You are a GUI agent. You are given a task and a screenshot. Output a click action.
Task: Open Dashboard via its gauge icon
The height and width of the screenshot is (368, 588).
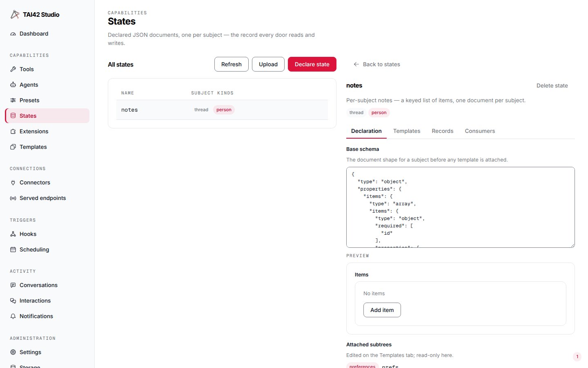click(13, 34)
